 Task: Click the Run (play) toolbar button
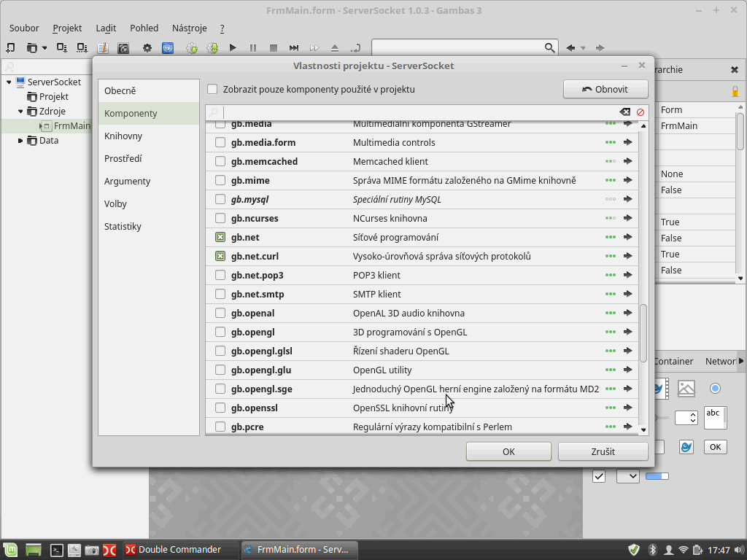[x=233, y=48]
